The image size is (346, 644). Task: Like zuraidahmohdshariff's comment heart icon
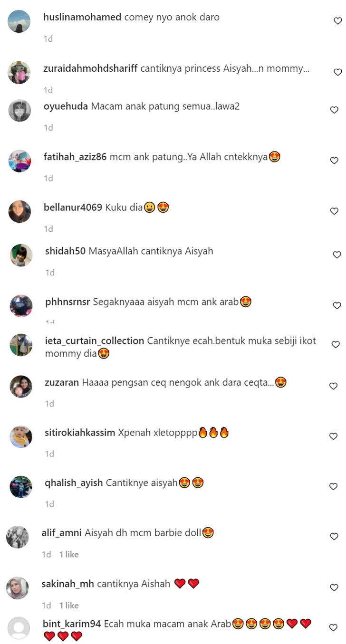click(337, 72)
